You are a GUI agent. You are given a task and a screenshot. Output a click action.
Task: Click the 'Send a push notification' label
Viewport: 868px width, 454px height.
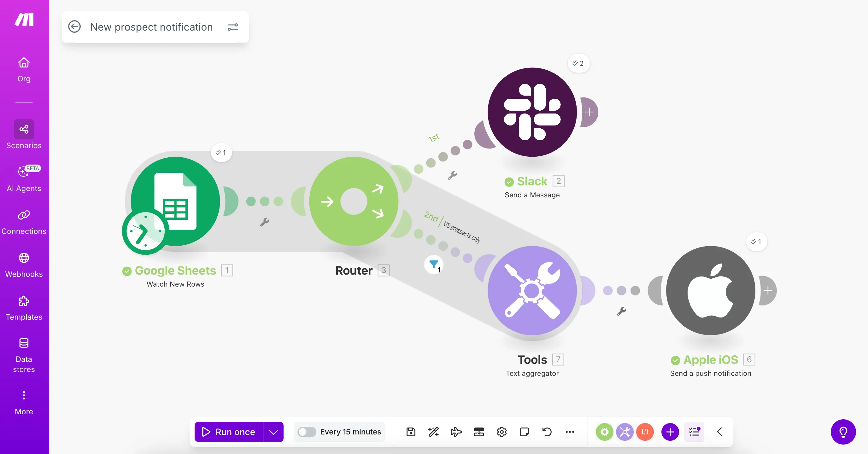point(710,373)
